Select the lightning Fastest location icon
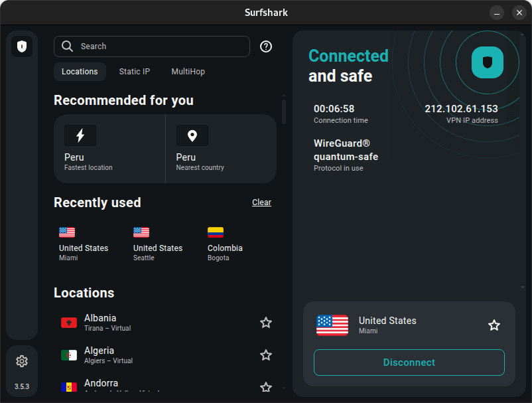This screenshot has height=403, width=532. (80, 135)
